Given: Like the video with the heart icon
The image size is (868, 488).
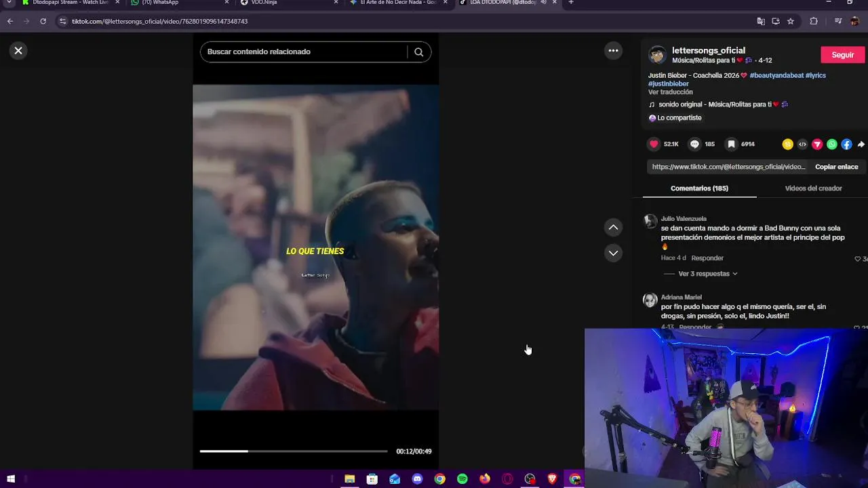Looking at the screenshot, I should (654, 144).
